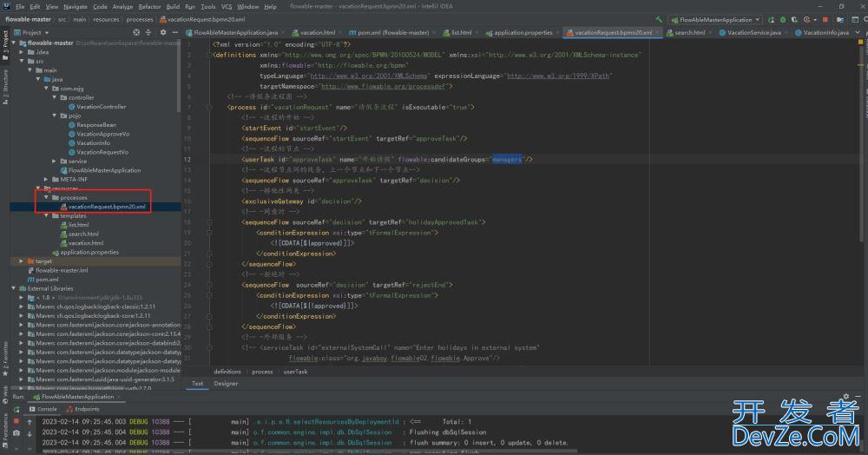Viewport: 868px width, 455px height.
Task: Expand the META-INF folder
Action: pos(47,180)
